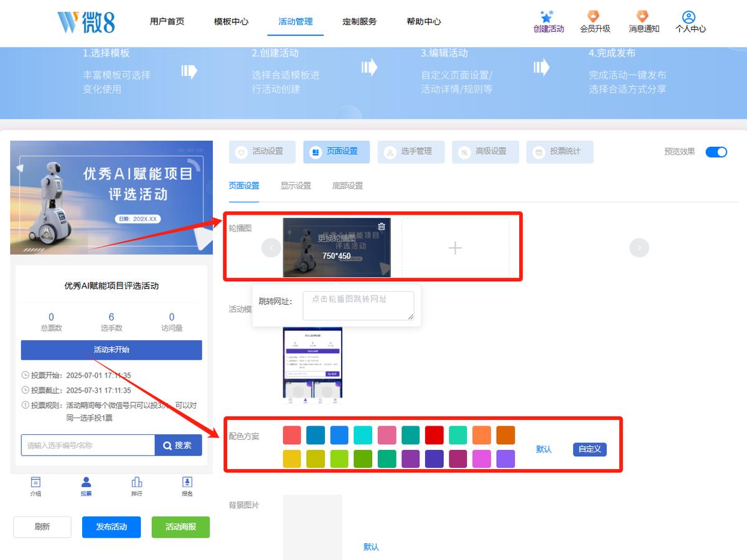Open the 选手管理 section tab
The image size is (747, 560).
[411, 152]
